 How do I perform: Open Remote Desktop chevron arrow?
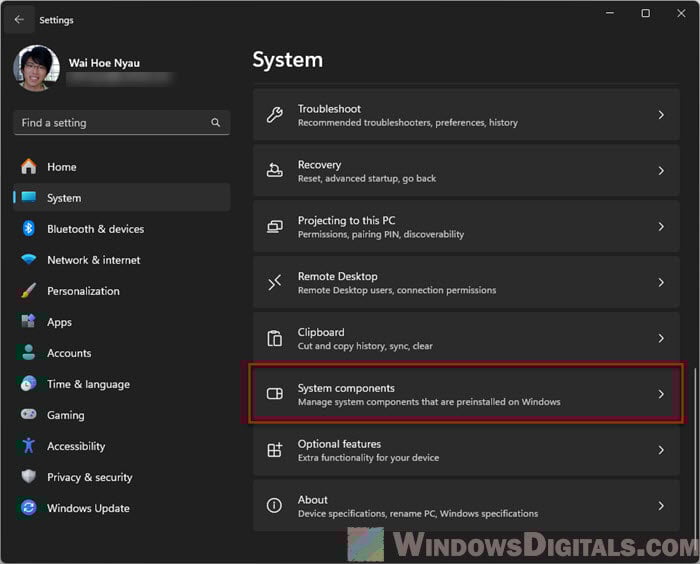pyautogui.click(x=661, y=282)
